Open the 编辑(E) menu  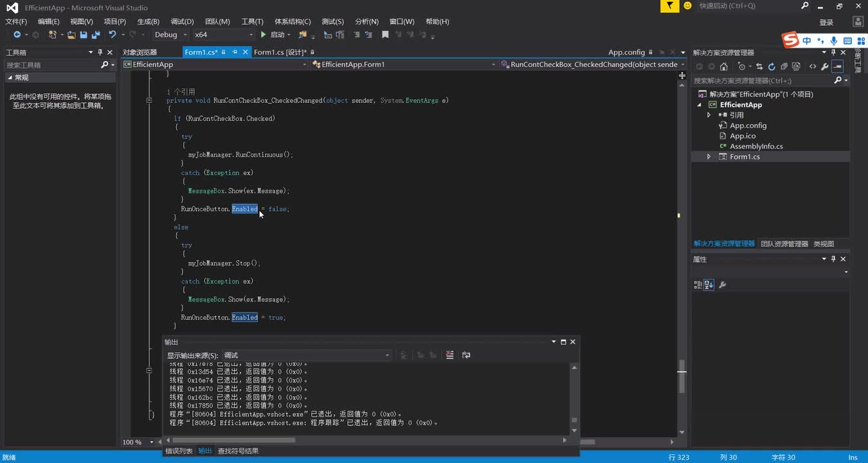coord(49,21)
